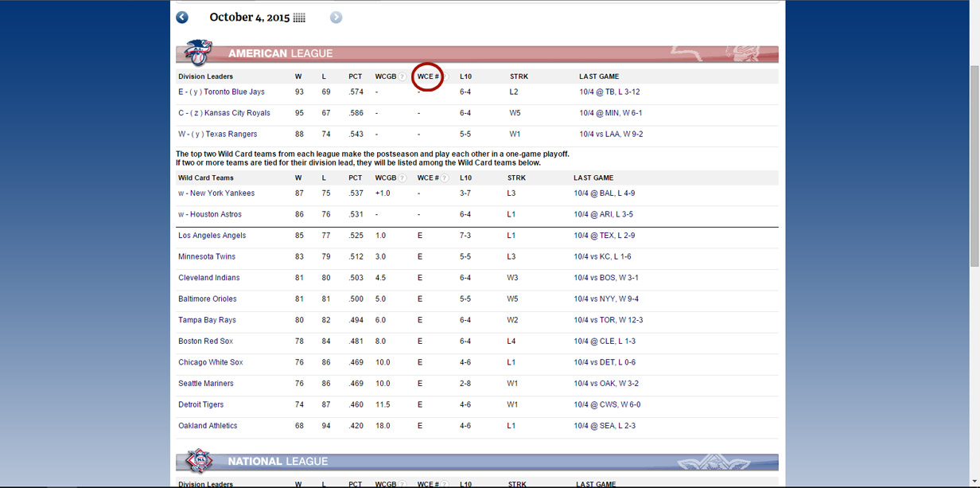Open Blue Jays last game 10/4 @ TB

pos(609,92)
